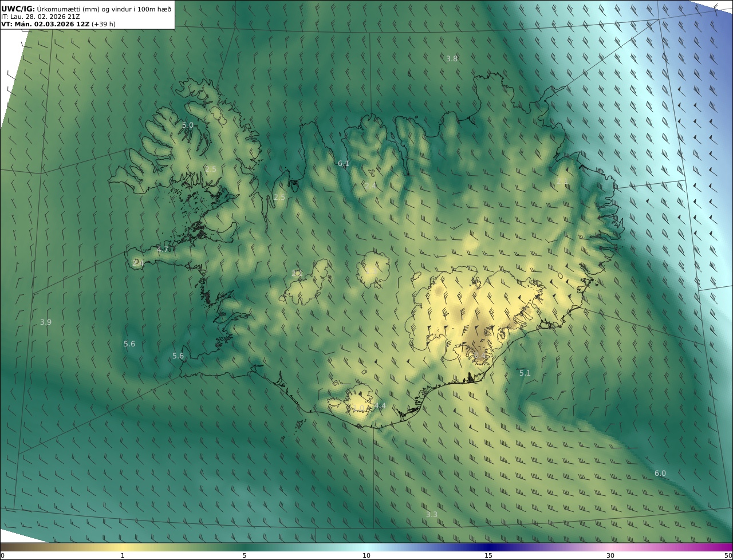The height and width of the screenshot is (560, 733).
Task: Click the 3.9 value label on map
Action: pyautogui.click(x=46, y=322)
